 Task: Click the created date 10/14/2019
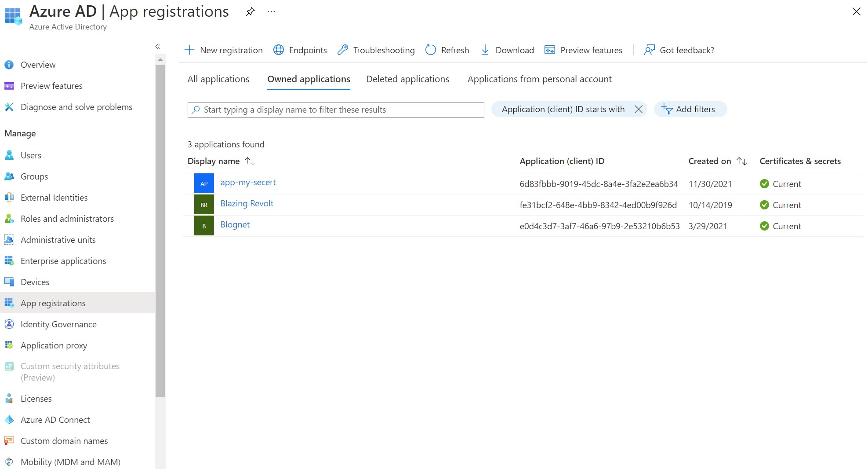[710, 205]
